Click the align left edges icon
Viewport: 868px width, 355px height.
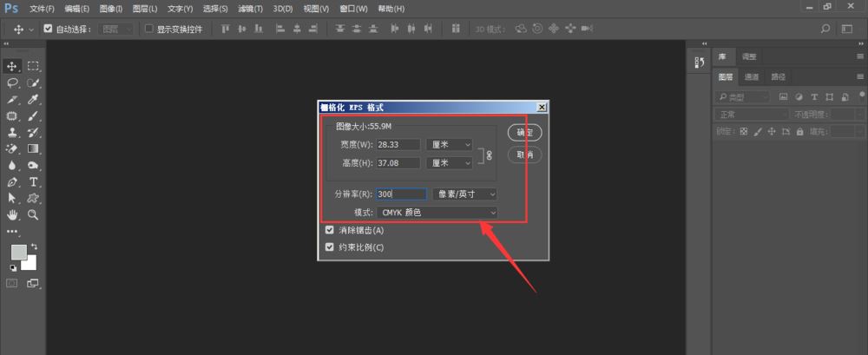[x=280, y=29]
